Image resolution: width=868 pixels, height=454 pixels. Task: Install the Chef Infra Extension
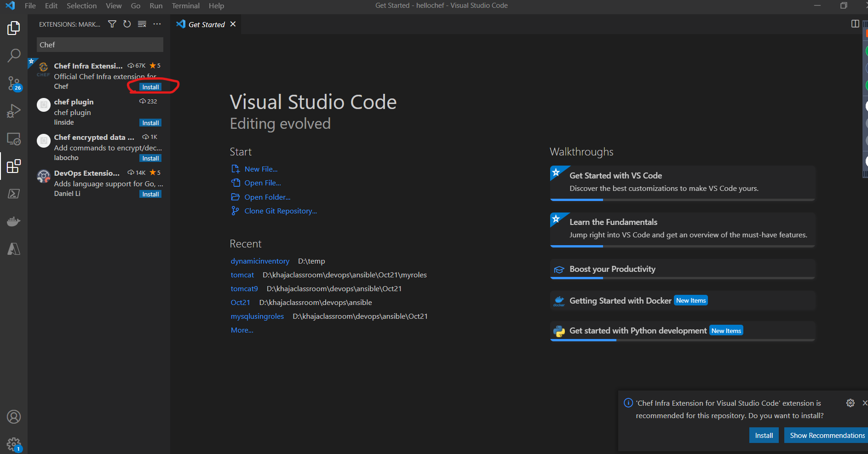pyautogui.click(x=150, y=87)
